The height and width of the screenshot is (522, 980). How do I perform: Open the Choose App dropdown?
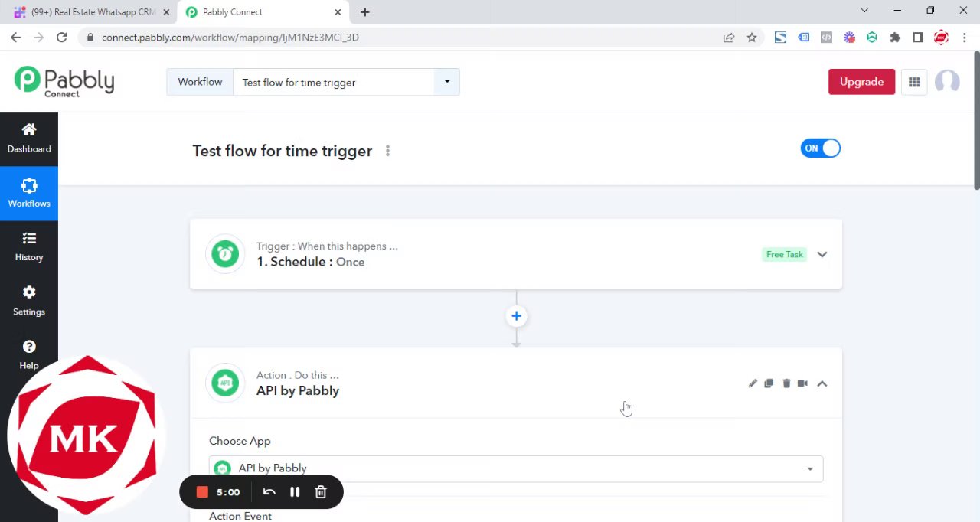[516, 468]
